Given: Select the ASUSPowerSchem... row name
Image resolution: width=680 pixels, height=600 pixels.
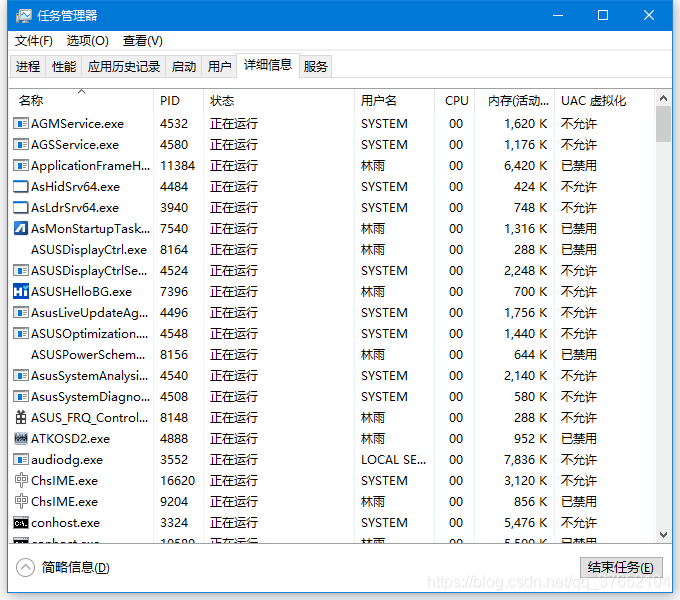Looking at the screenshot, I should click(88, 355).
